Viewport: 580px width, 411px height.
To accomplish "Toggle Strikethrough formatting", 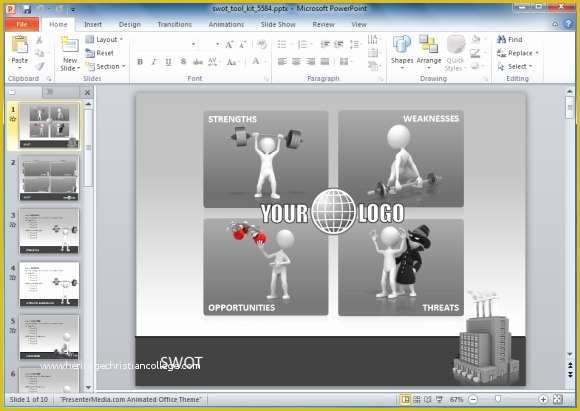I will [x=198, y=62].
